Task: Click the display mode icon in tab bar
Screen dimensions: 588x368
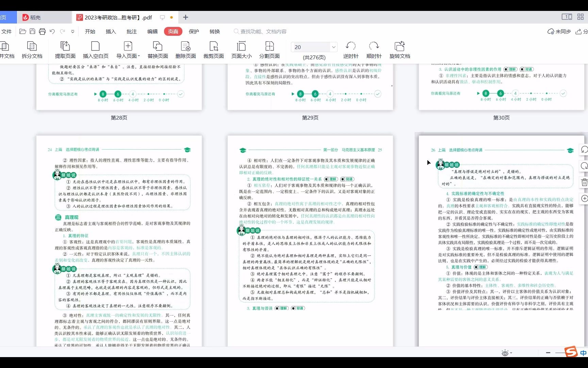Action: 162,17
